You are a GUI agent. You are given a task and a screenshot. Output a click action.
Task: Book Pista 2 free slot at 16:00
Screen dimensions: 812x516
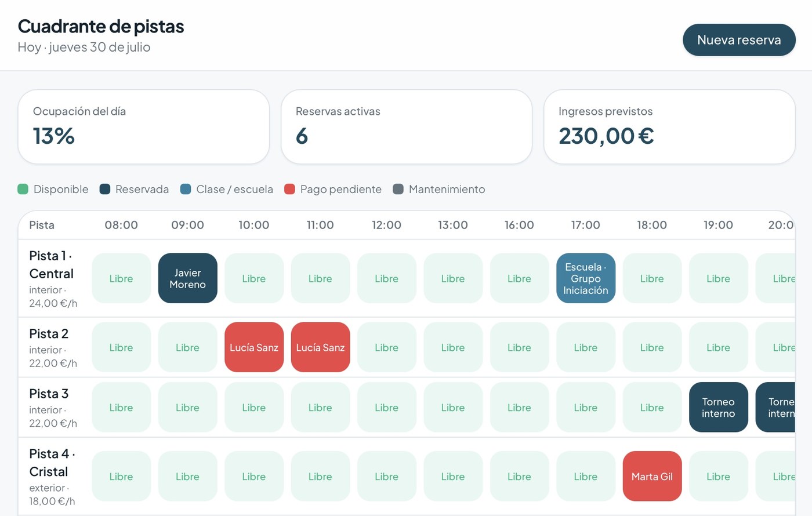click(520, 347)
